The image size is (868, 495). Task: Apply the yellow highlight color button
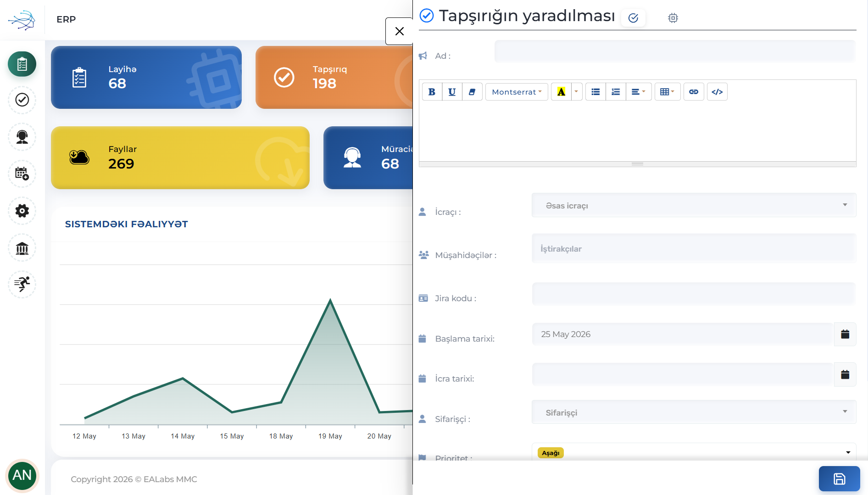(x=561, y=92)
